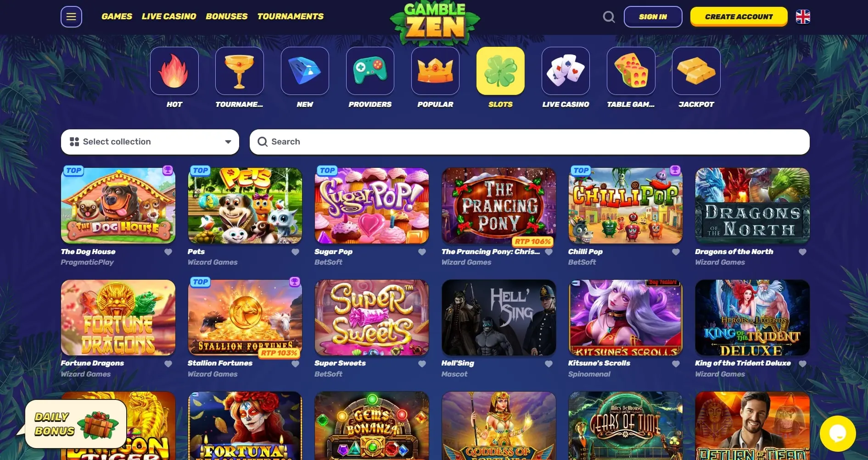Favorite The Dog House with heart

coord(168,252)
